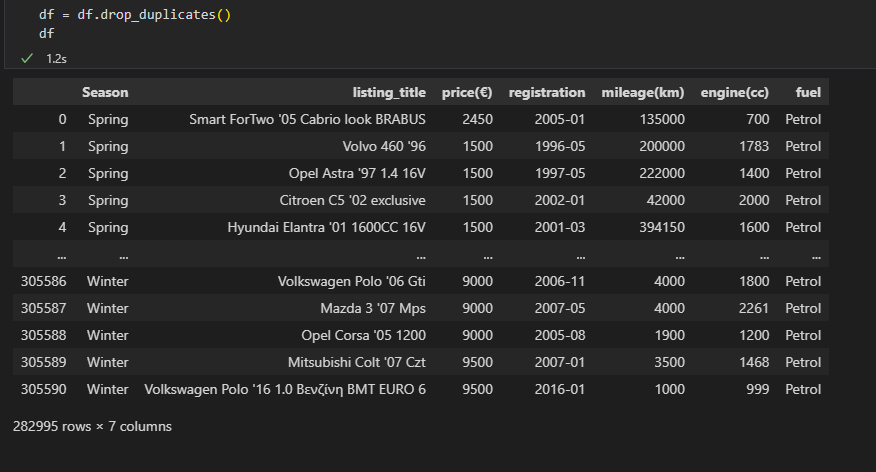
Task: Click registration date 2006-11
Action: (560, 281)
